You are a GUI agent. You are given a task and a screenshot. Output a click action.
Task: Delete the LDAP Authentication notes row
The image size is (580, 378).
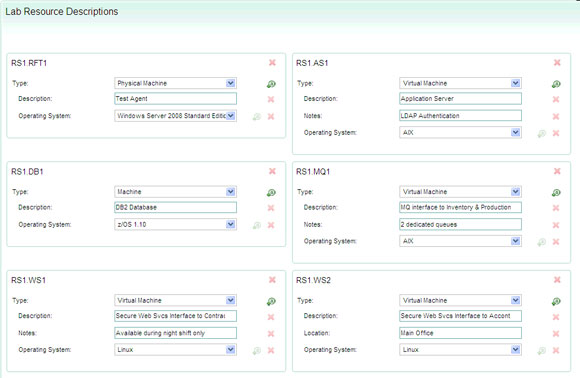pos(556,117)
